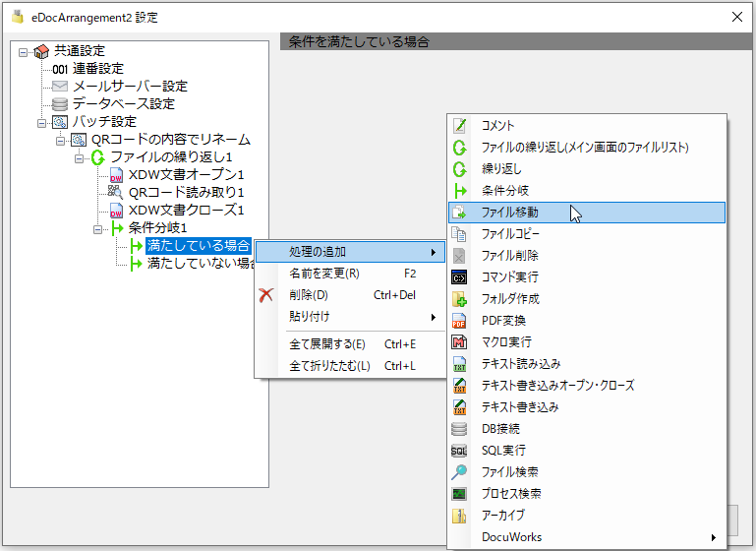The image size is (756, 551).
Task: Click the SQL実行 icon
Action: (x=459, y=451)
